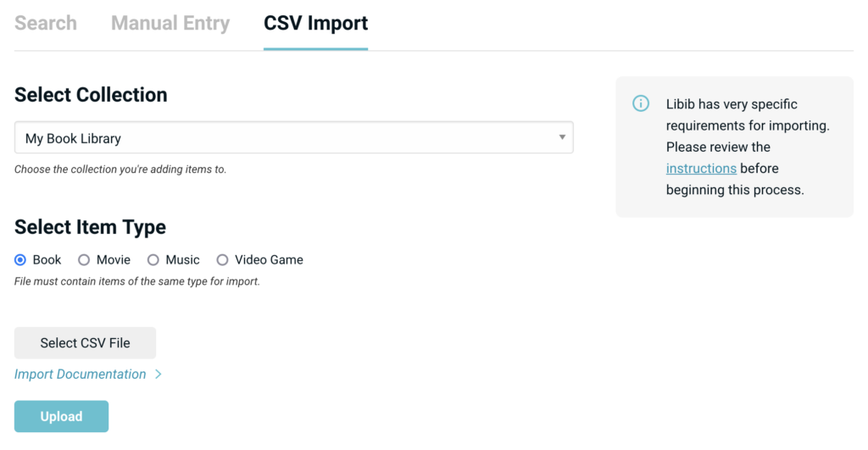The height and width of the screenshot is (450, 868).
Task: Select the Book radio button
Action: point(20,260)
